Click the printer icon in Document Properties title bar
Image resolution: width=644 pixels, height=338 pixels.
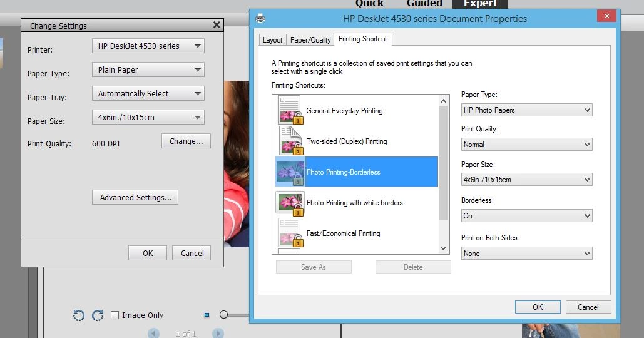(260, 19)
